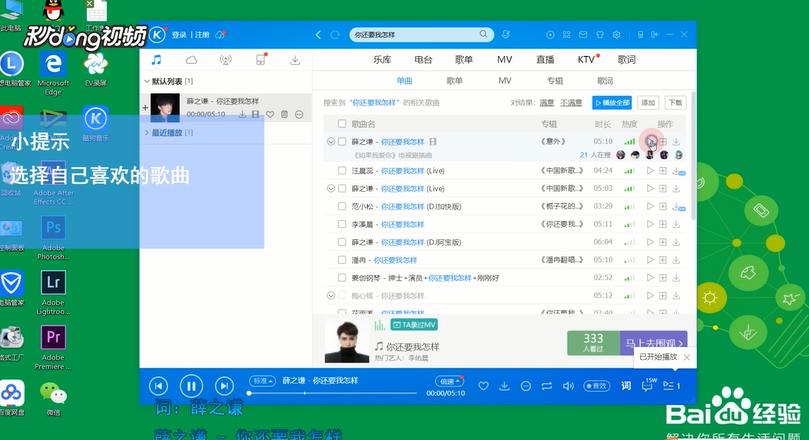Click the playback progress bar
This screenshot has width=809, height=440.
click(x=333, y=393)
